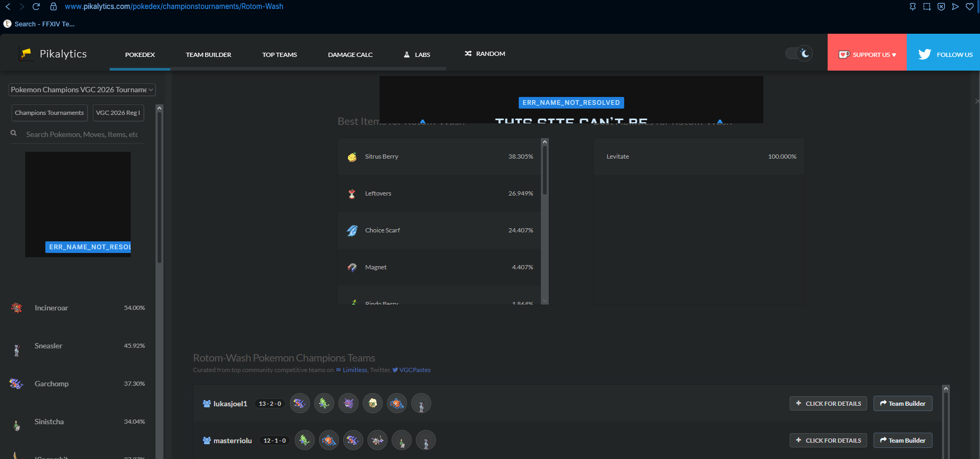
Task: Go back with the browser back arrow
Action: click(x=8, y=6)
